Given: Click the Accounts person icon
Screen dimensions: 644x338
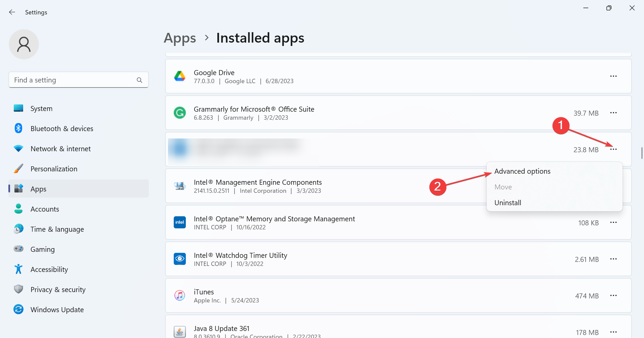Looking at the screenshot, I should pyautogui.click(x=18, y=209).
